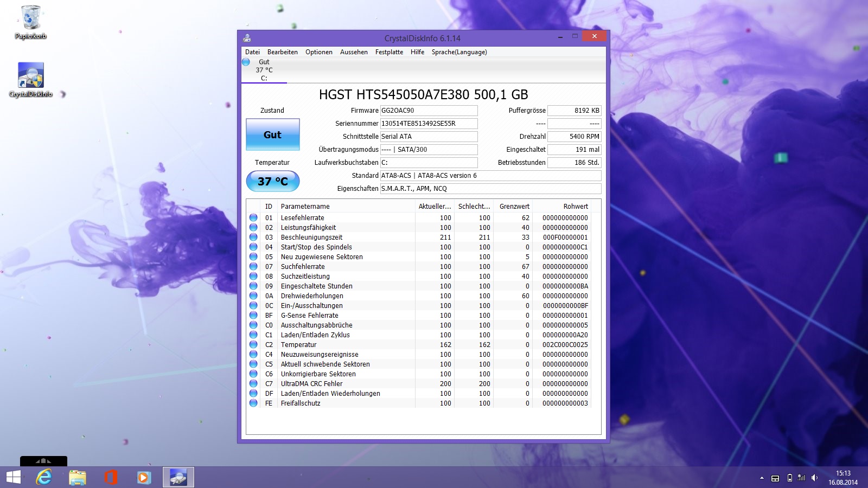Click the CrystalDiskInfo taskbar button

point(178,477)
